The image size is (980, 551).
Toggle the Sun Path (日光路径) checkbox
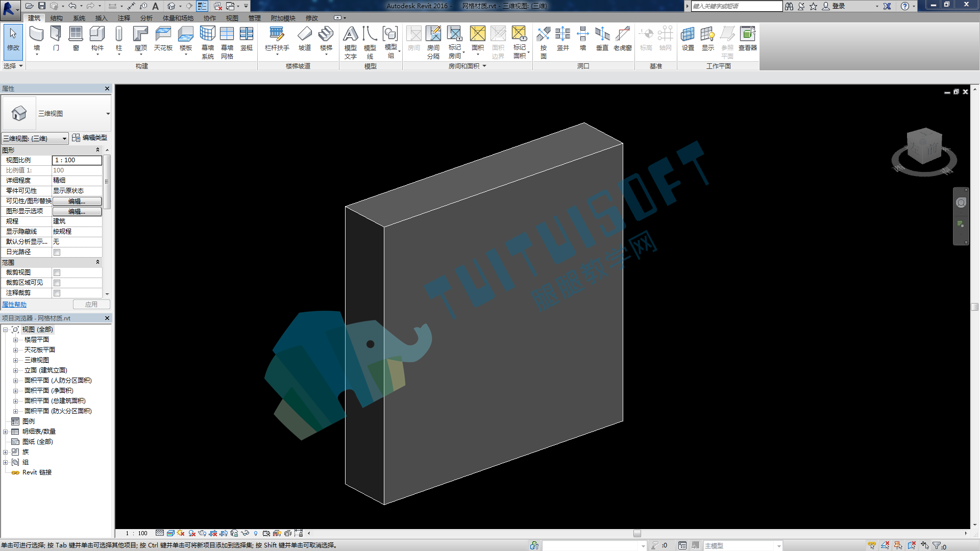57,252
